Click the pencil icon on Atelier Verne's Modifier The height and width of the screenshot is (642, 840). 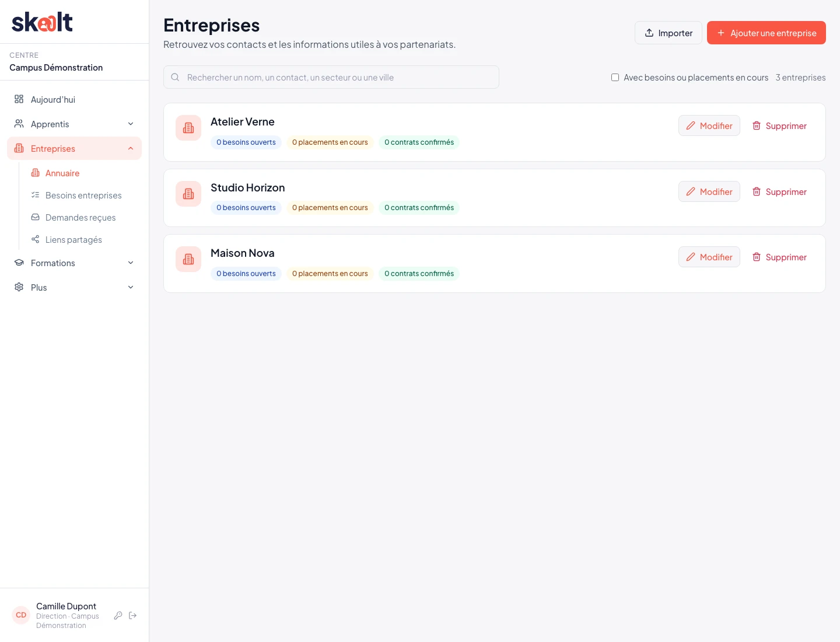coord(691,125)
